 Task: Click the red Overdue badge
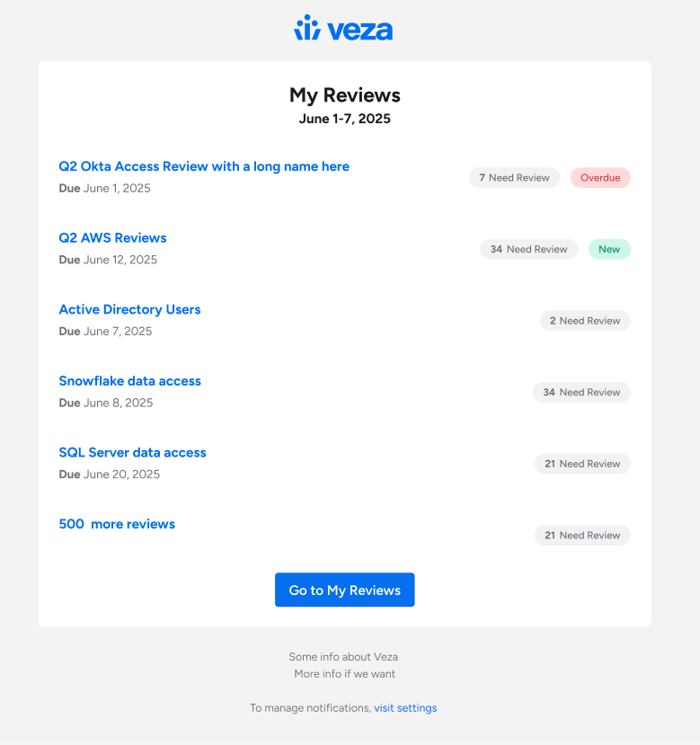point(600,178)
